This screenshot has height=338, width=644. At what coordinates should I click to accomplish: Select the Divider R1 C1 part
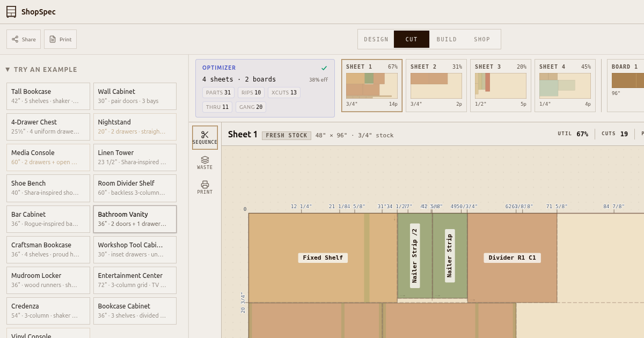pos(513,258)
